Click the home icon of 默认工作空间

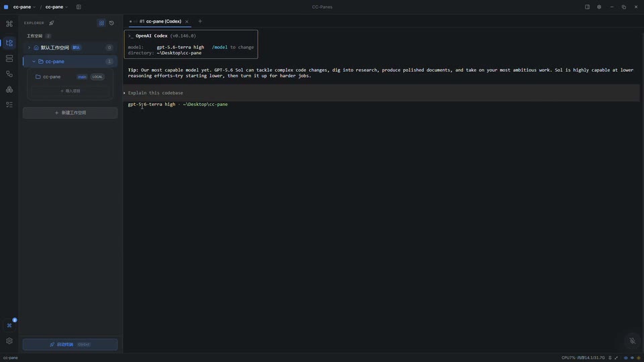pyautogui.click(x=36, y=48)
